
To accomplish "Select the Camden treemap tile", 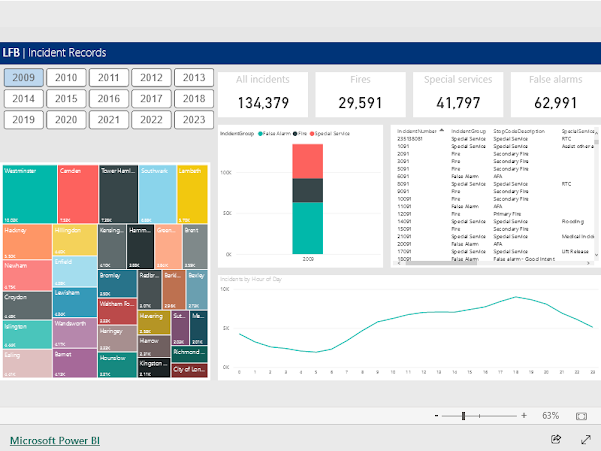I will 78,194.
